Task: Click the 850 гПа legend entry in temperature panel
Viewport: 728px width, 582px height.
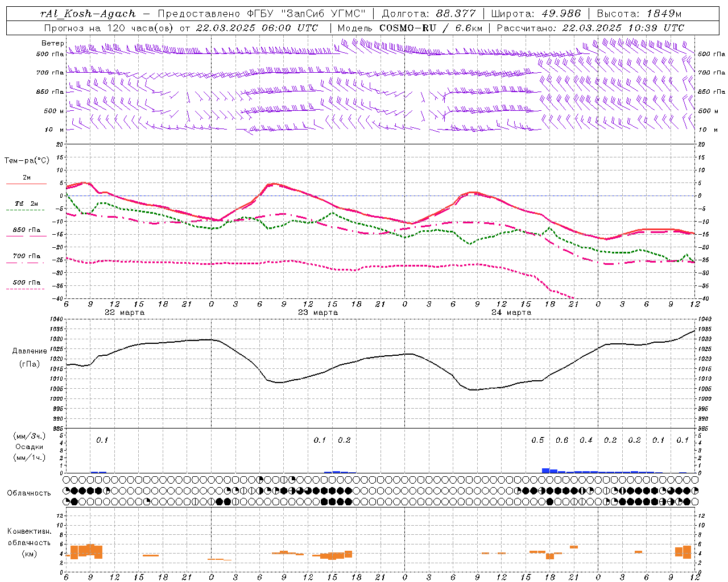Action: point(26,230)
